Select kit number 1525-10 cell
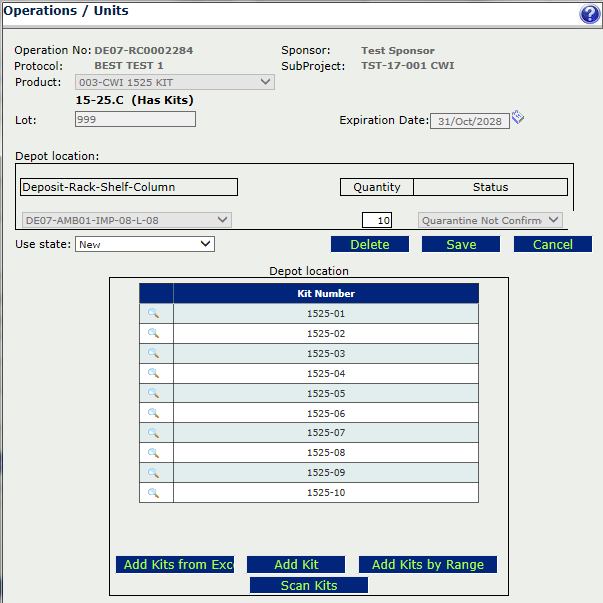Viewport: 603px width, 603px height. [x=326, y=493]
